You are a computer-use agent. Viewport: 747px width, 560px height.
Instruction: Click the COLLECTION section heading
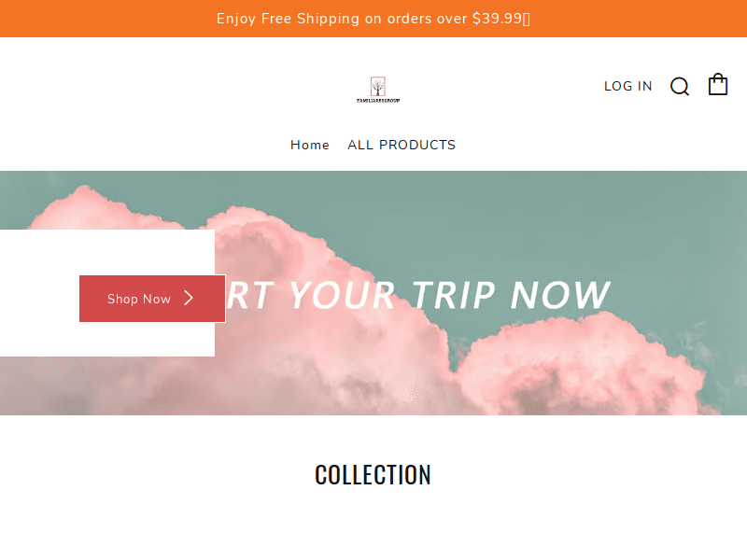click(x=373, y=475)
